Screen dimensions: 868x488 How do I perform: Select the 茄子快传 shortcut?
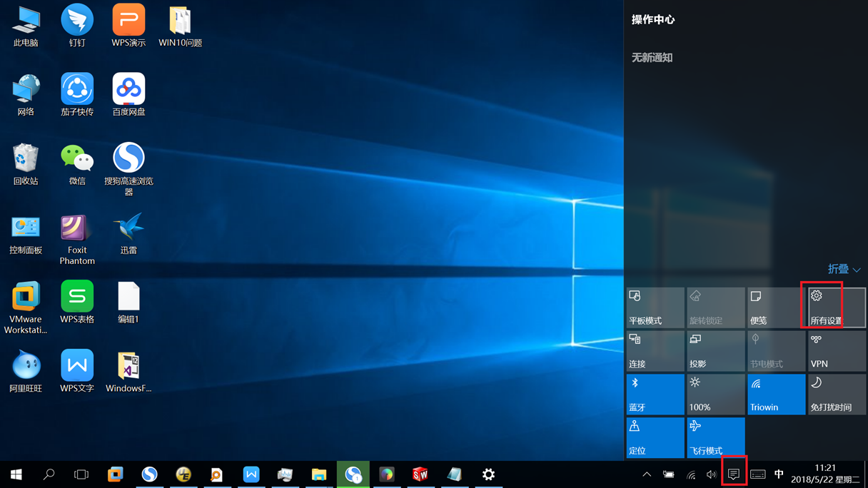(x=77, y=96)
